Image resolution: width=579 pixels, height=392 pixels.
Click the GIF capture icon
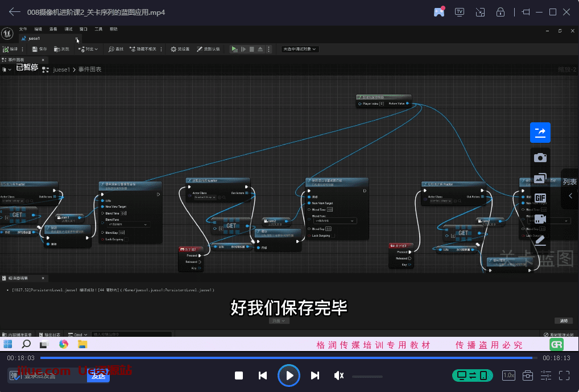540,198
